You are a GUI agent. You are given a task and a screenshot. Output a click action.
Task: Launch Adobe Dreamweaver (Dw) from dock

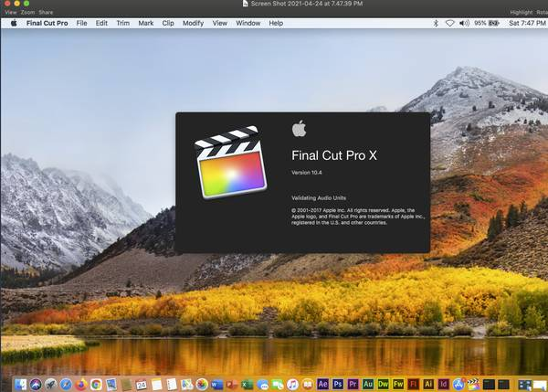coord(383,385)
